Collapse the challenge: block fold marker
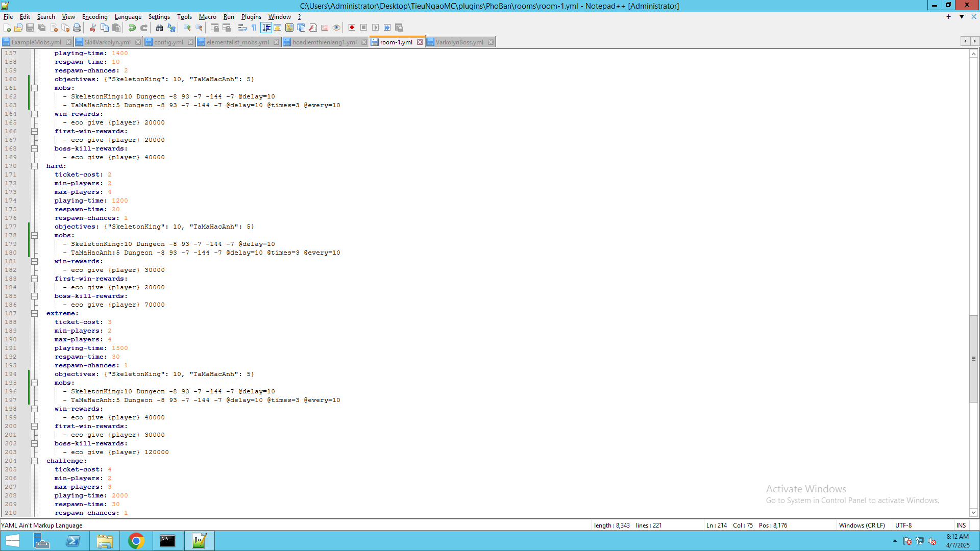 (34, 461)
